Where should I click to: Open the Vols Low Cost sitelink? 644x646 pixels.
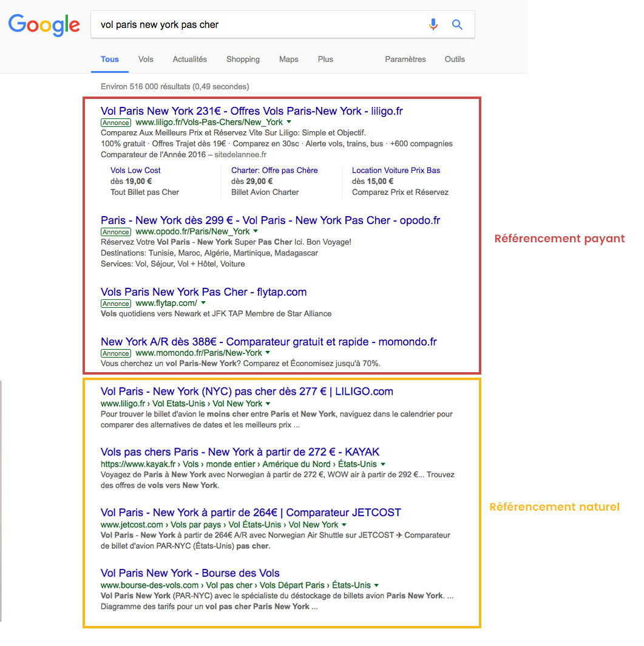point(135,170)
